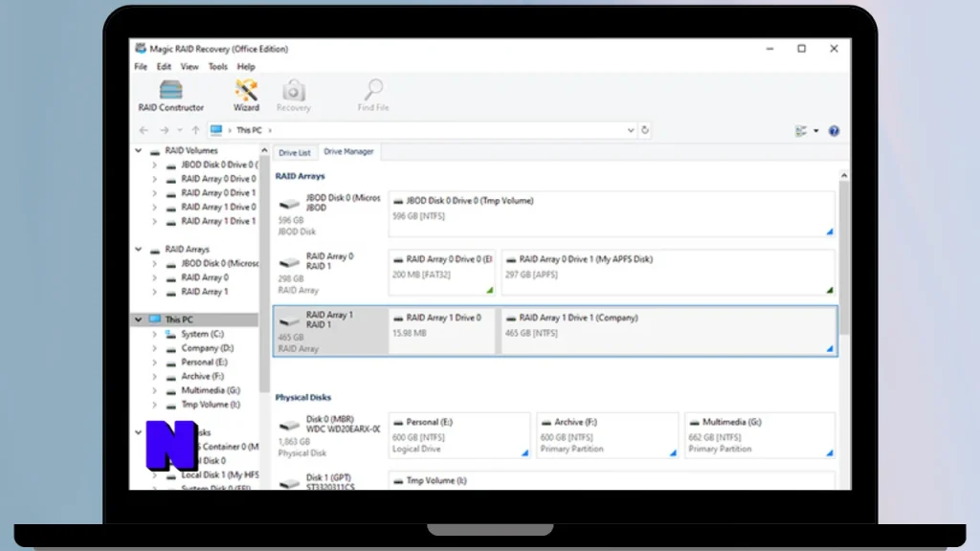Go back with the back arrow

click(x=144, y=130)
